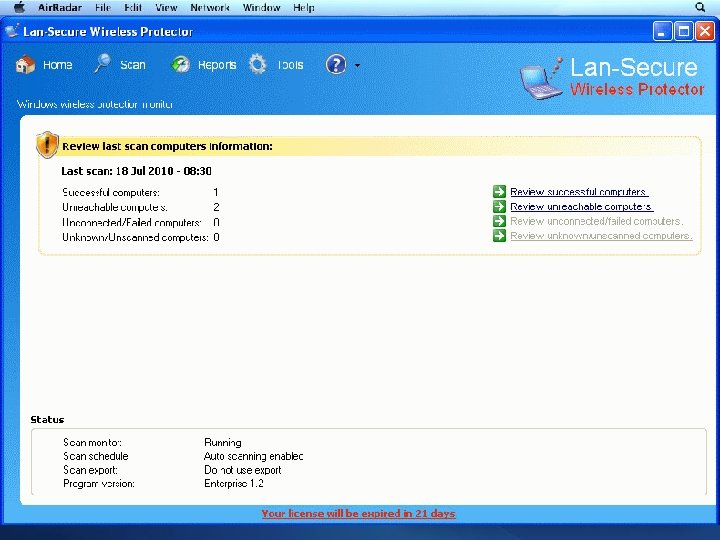This screenshot has width=720, height=540.
Task: Click the 'Unconnected/Failed computers:' label
Action: pos(131,223)
